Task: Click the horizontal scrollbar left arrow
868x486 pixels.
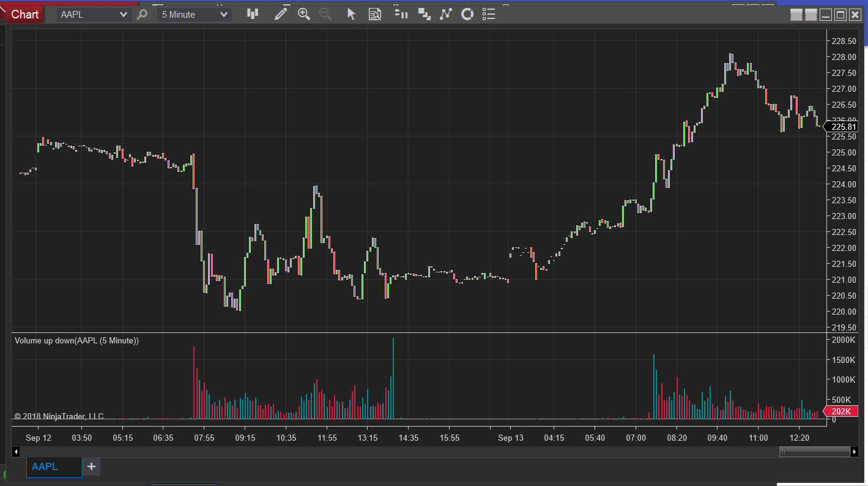Action: point(16,452)
